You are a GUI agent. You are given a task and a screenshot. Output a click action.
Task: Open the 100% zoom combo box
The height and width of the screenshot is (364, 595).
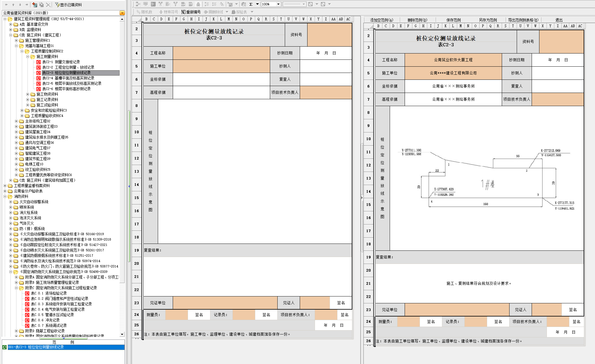point(271,4)
